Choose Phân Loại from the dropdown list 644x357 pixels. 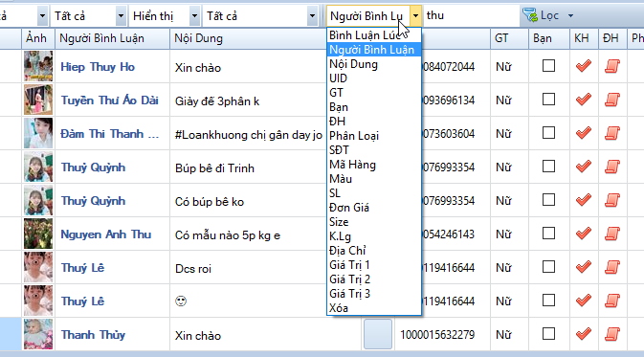(374, 136)
